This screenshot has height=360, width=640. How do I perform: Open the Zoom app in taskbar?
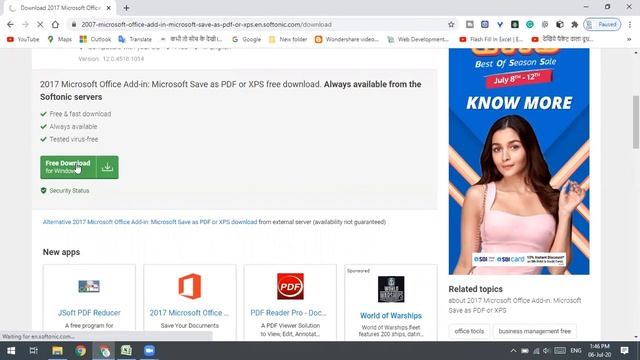[x=149, y=351]
